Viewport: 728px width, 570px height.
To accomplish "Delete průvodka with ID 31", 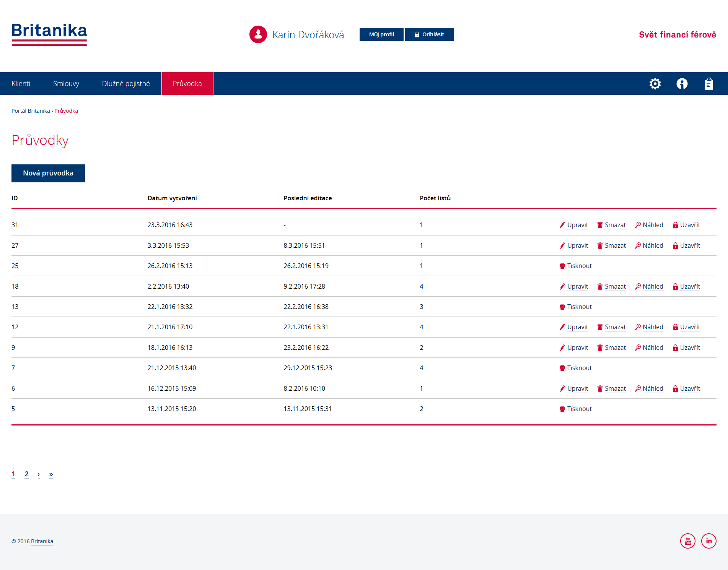I will (611, 225).
